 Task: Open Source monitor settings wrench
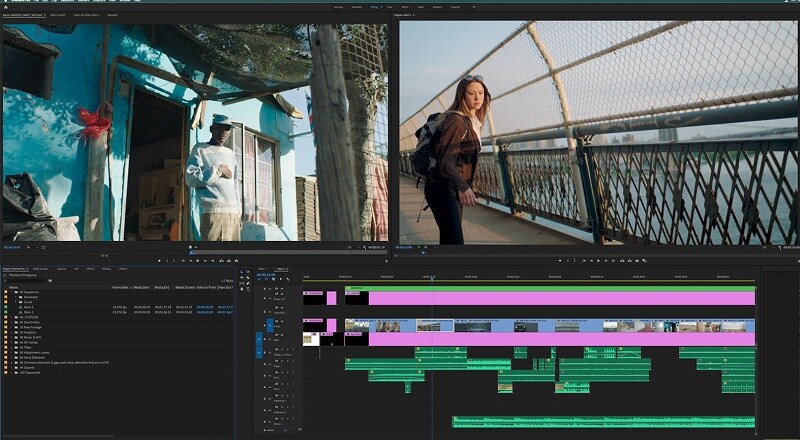pos(364,247)
